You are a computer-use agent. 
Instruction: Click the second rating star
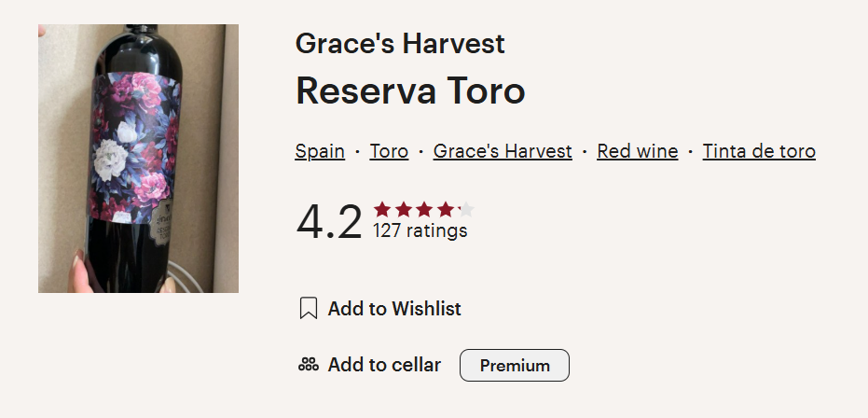[x=404, y=209]
